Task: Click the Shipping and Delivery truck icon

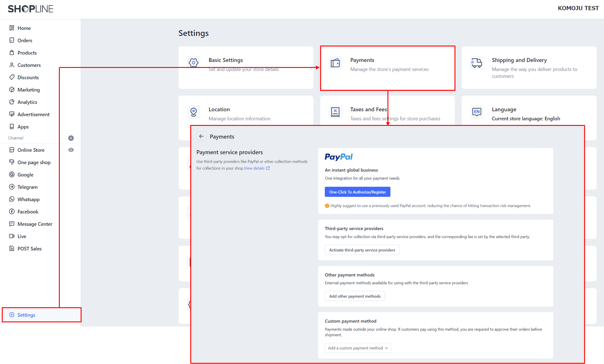Action: pos(477,63)
